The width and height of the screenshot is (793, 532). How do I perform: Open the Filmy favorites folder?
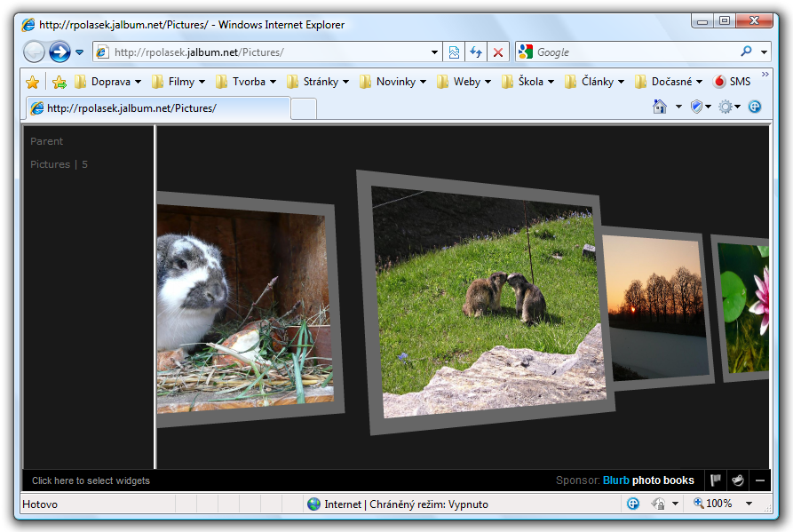pyautogui.click(x=178, y=82)
